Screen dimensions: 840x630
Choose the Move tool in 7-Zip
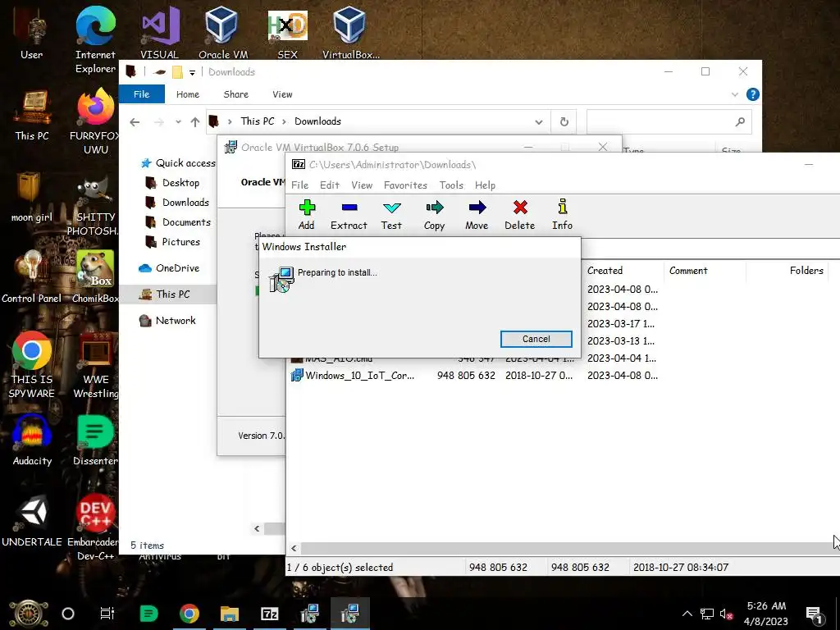477,215
